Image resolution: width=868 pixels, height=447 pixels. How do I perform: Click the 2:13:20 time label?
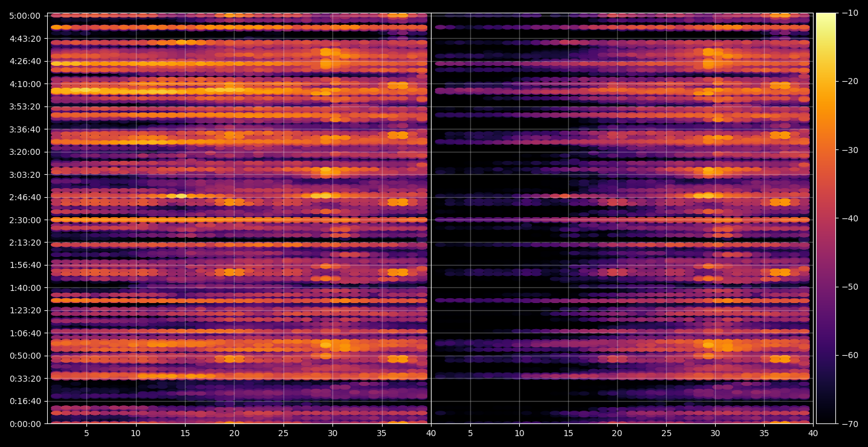tap(25, 243)
